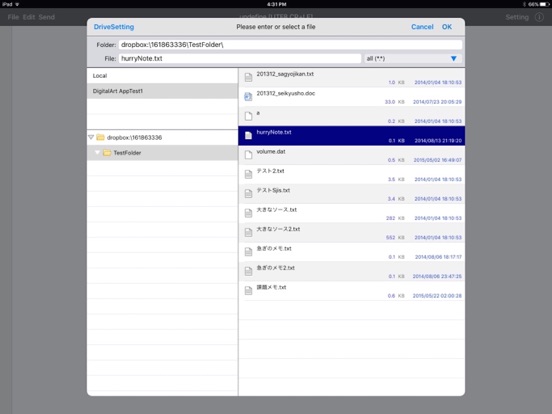Image resolution: width=552 pixels, height=414 pixels.
Task: Select the Local drive entry
Action: click(x=162, y=76)
